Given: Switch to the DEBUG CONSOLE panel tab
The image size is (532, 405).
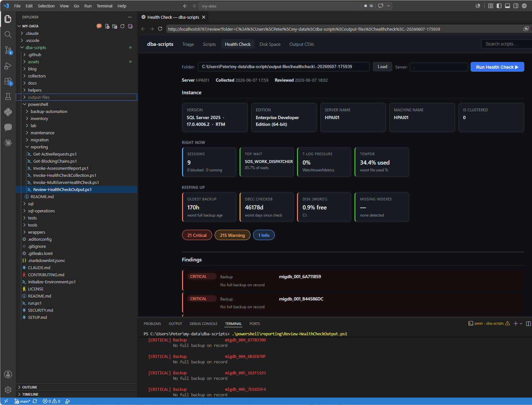Looking at the screenshot, I should point(204,324).
